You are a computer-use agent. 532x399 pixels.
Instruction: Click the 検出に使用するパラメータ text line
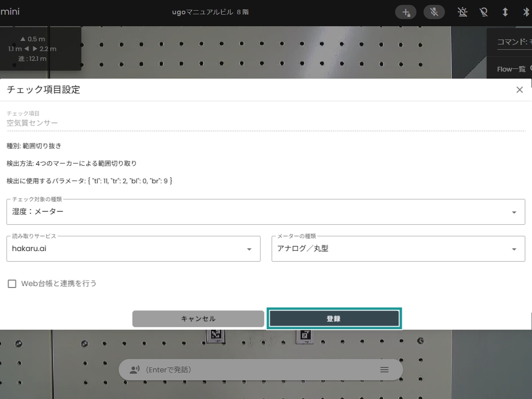click(x=89, y=181)
